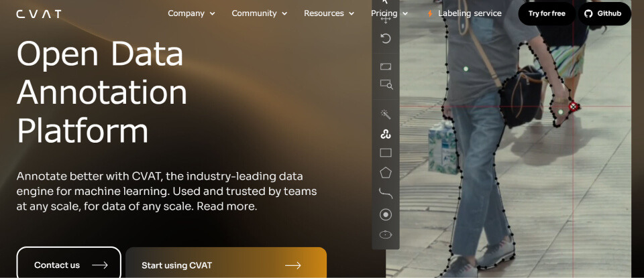Select the rotate image tool

(x=385, y=39)
